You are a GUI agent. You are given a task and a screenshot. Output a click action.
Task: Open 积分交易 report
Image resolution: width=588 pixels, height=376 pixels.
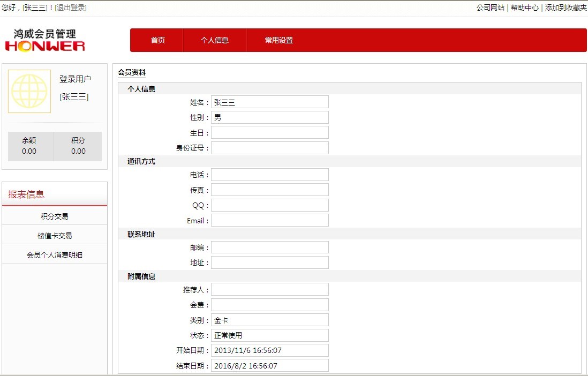click(x=55, y=216)
